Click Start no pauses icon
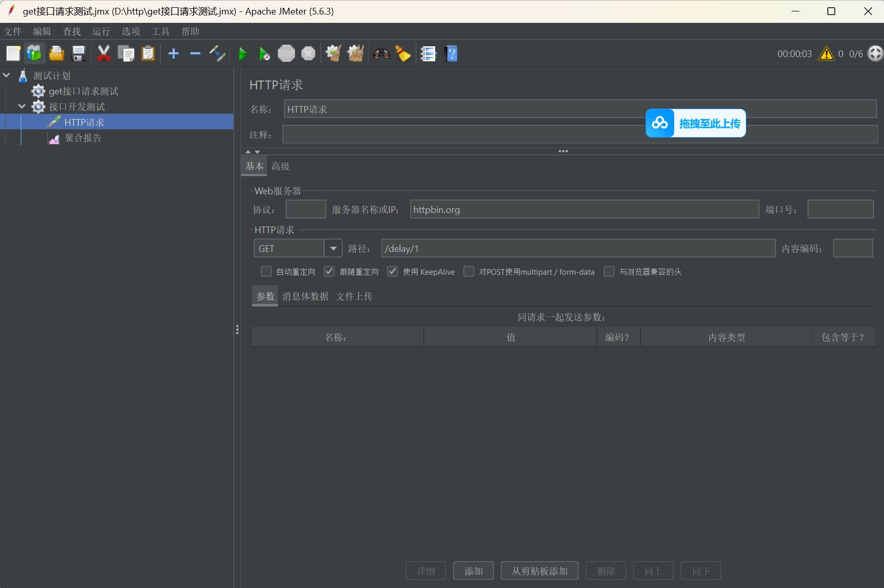884x588 pixels. [x=264, y=54]
